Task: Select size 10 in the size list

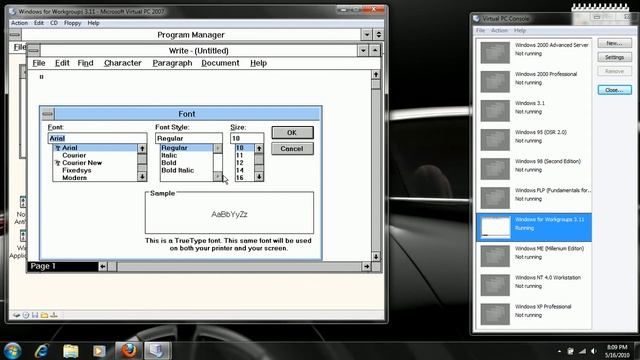Action: pos(244,148)
